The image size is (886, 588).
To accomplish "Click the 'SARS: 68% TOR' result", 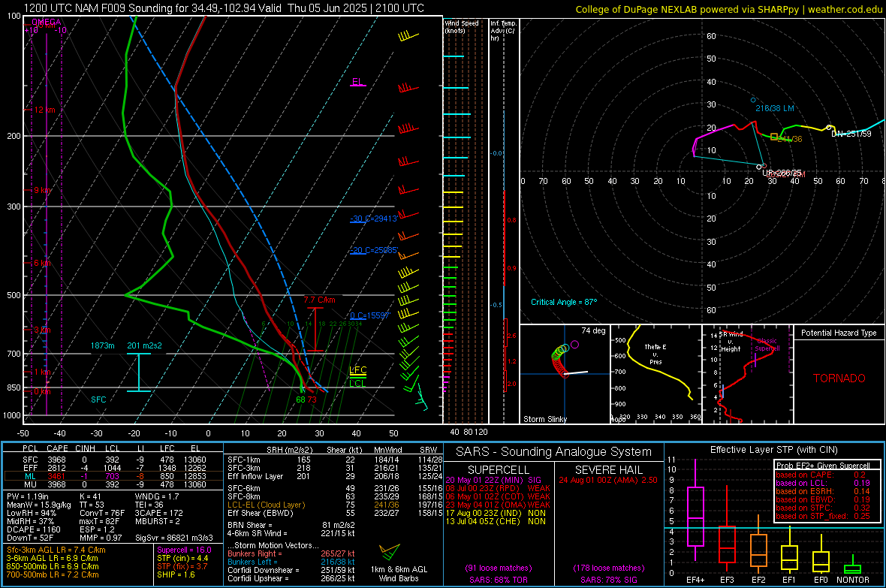I will 499,580.
